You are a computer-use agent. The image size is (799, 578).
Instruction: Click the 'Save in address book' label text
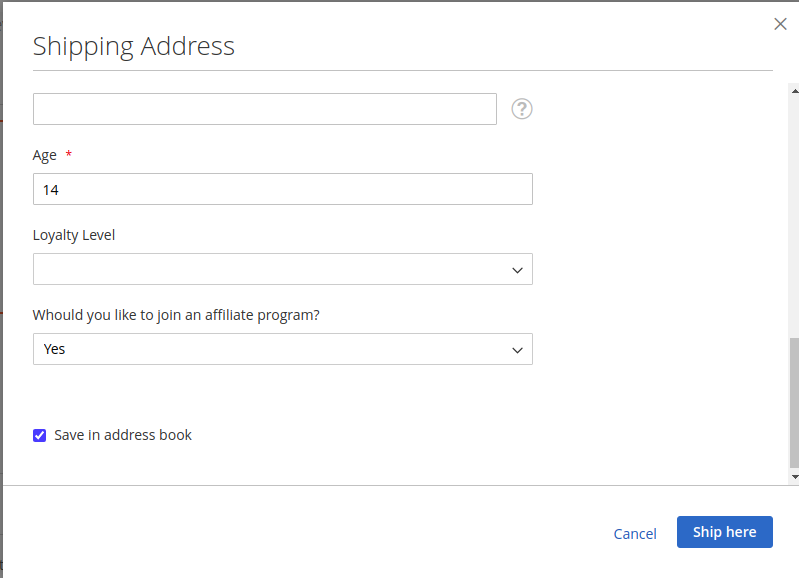click(x=123, y=435)
